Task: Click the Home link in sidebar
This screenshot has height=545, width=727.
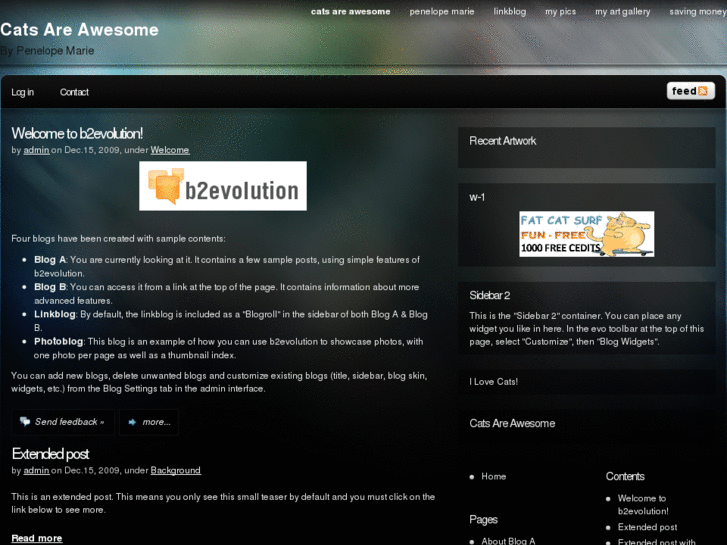Action: pyautogui.click(x=493, y=476)
